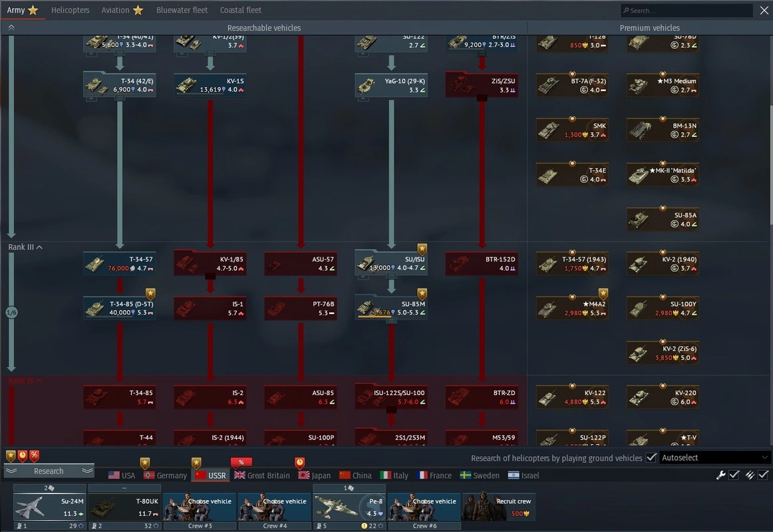Image resolution: width=773 pixels, height=532 pixels.
Task: Toggle the wrench auto-repair checkbox
Action: [734, 475]
